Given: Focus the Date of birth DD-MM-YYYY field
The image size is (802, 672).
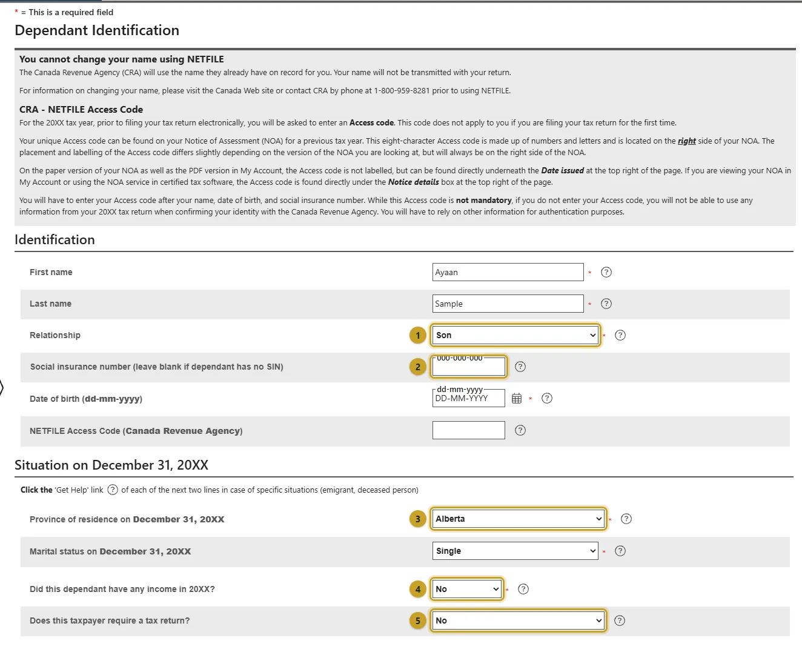Looking at the screenshot, I should click(x=469, y=398).
